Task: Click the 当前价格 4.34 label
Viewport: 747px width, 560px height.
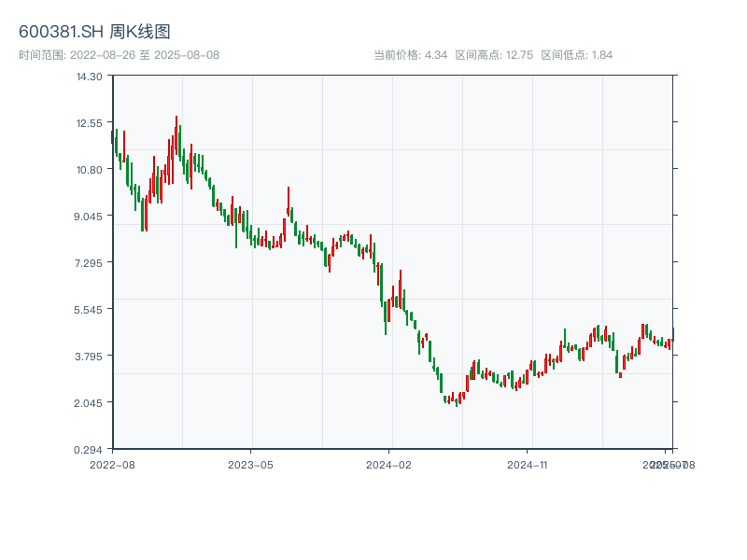Action: point(411,55)
